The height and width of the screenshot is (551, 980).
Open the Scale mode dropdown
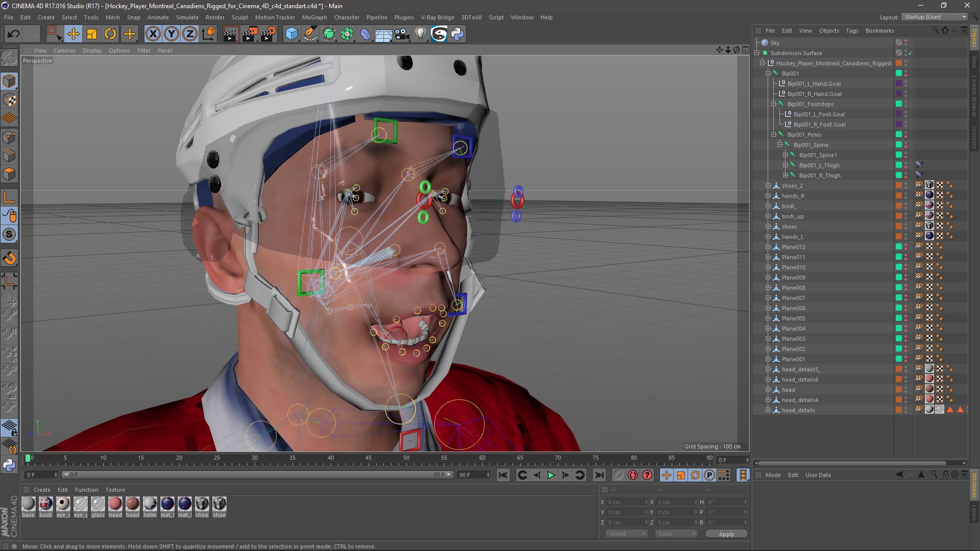tap(676, 534)
